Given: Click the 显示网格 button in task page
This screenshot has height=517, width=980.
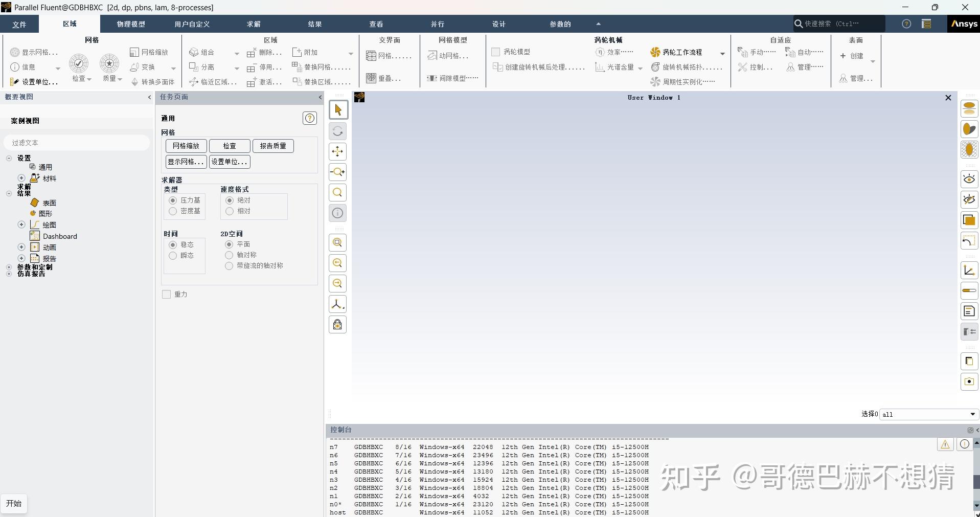Looking at the screenshot, I should pyautogui.click(x=186, y=162).
